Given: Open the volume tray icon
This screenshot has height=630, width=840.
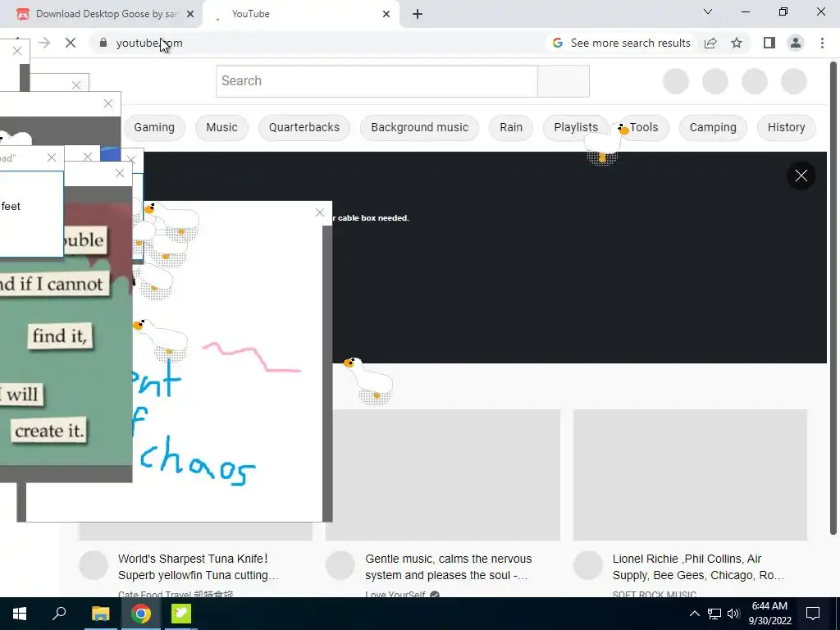Looking at the screenshot, I should [x=733, y=614].
